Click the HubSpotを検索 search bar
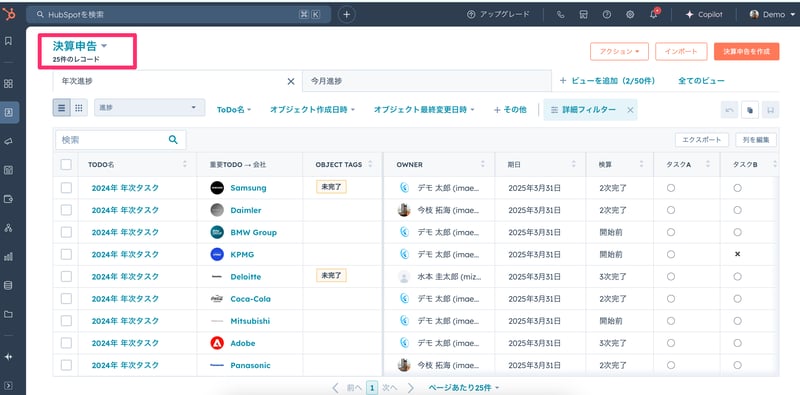 click(178, 14)
